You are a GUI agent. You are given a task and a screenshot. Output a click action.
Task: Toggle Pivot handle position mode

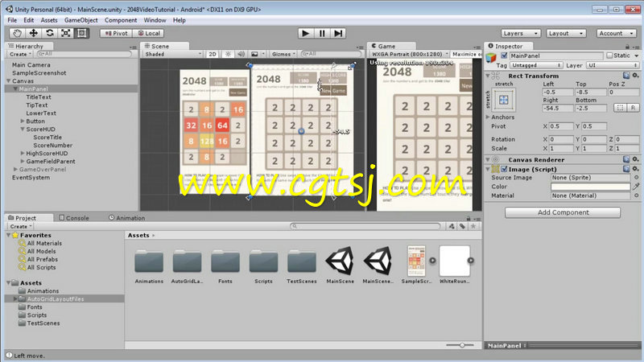click(x=116, y=33)
